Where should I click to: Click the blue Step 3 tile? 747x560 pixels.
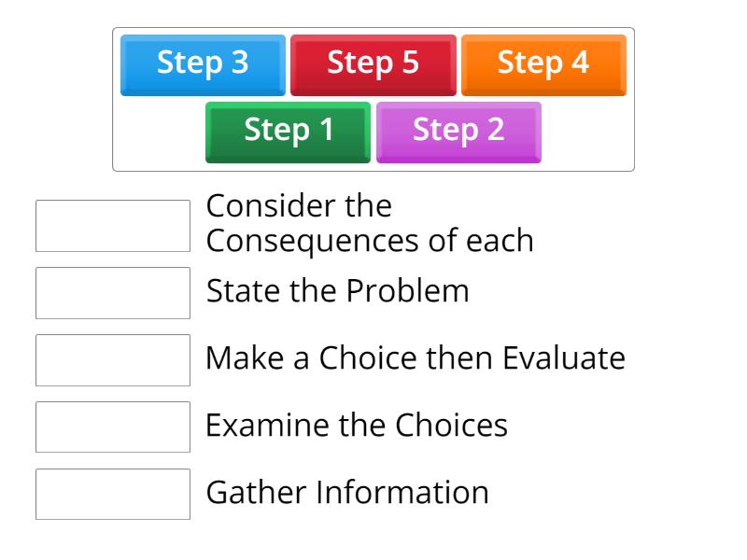click(203, 64)
